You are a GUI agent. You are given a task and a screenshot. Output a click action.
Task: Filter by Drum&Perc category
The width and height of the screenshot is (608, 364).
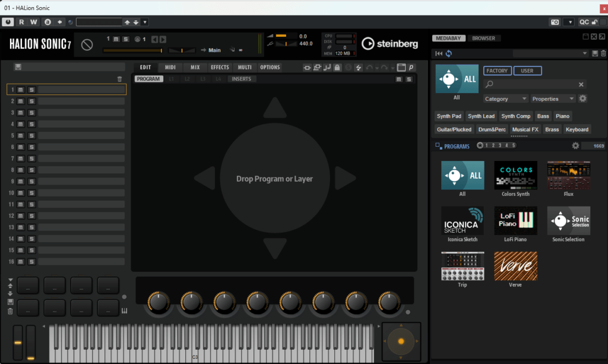[492, 129]
